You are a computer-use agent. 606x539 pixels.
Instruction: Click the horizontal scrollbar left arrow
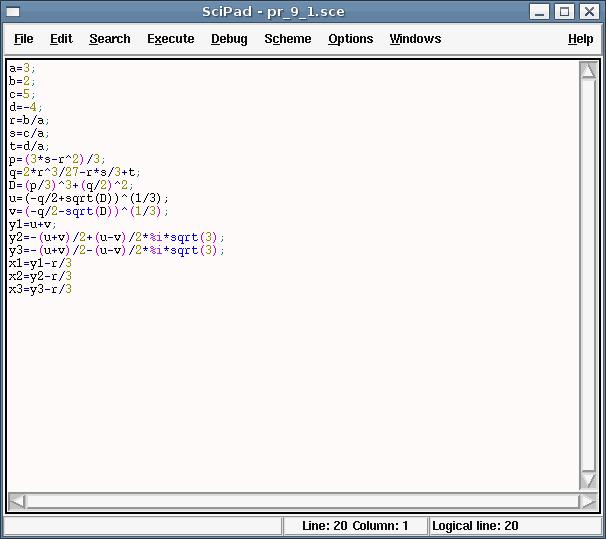pos(17,502)
